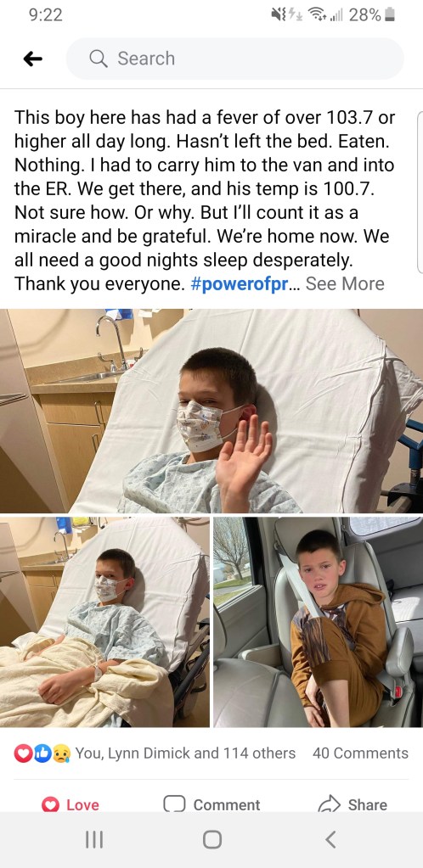Tap the battery status icon
The width and height of the screenshot is (423, 868).
click(x=390, y=15)
